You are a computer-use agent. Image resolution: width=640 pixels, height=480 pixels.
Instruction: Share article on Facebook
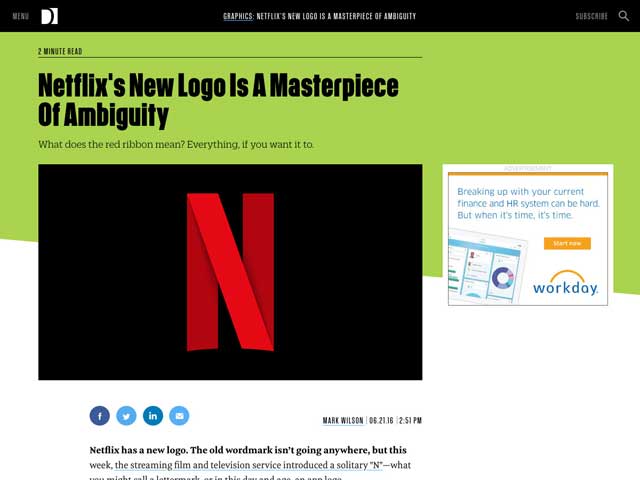click(100, 416)
